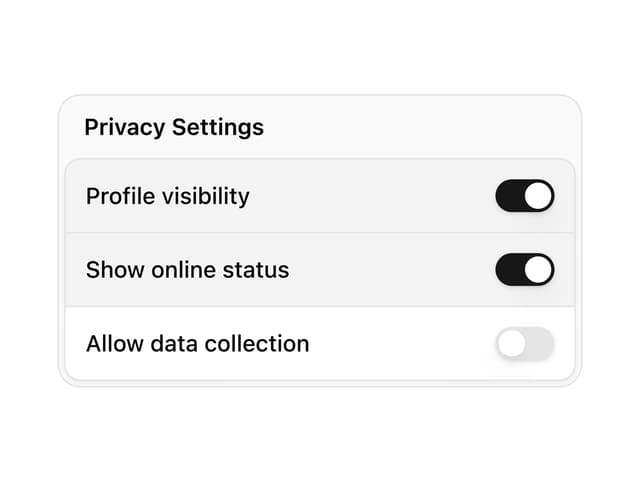Click the word "collection" in last row
Image resolution: width=640 pixels, height=480 pixels.
[x=257, y=344]
